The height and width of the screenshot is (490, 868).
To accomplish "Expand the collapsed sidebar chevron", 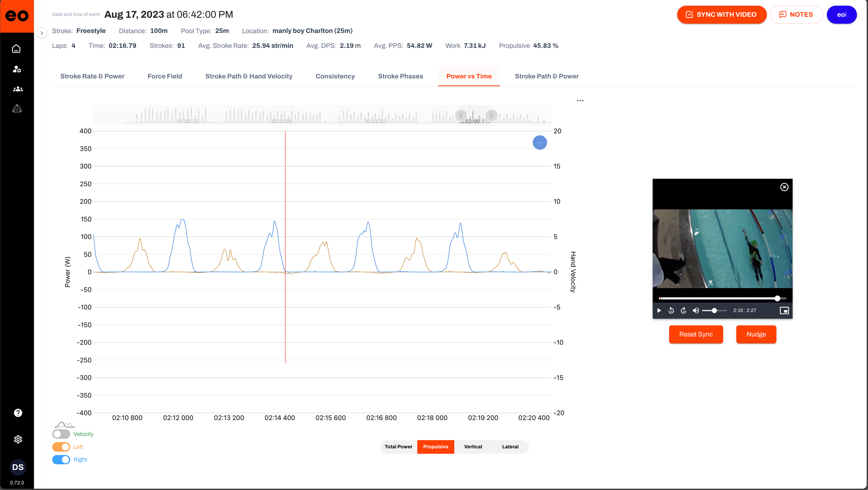I will (41, 33).
